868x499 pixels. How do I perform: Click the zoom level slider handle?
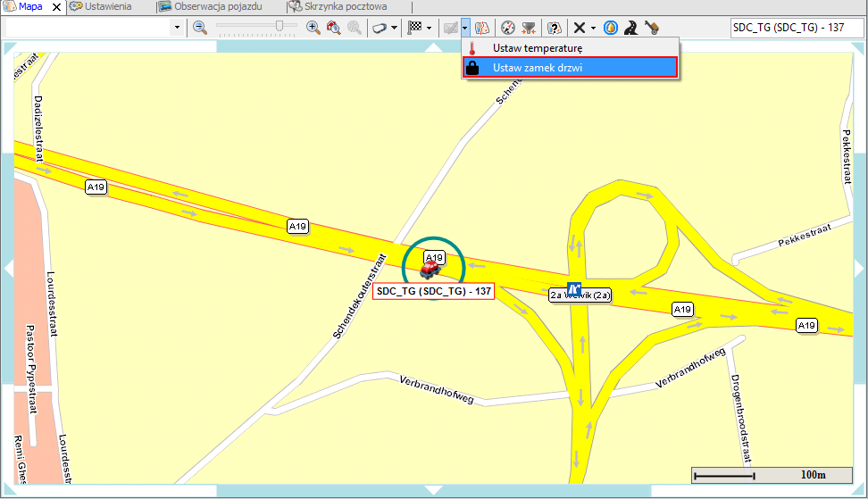(x=280, y=28)
